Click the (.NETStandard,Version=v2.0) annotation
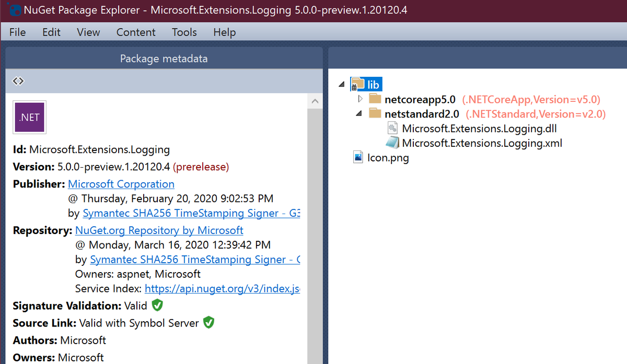The image size is (627, 364). [x=536, y=114]
